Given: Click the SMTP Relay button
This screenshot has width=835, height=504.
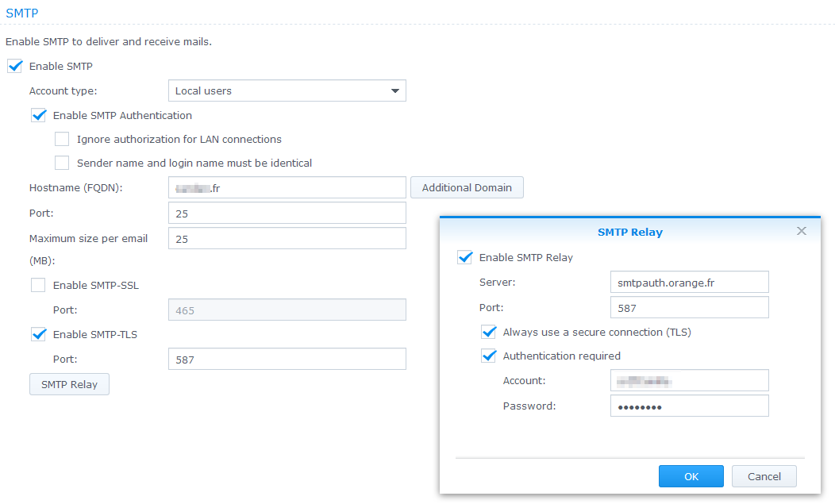Looking at the screenshot, I should [69, 384].
